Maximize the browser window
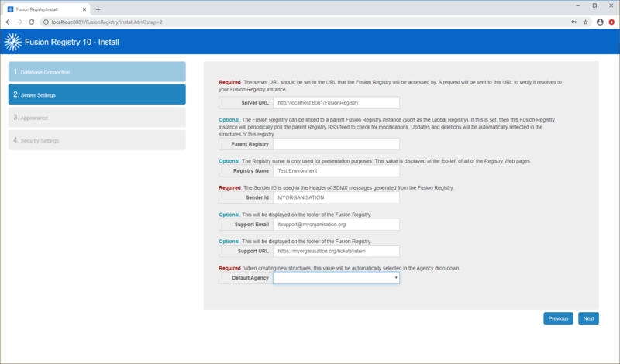 (x=594, y=5)
